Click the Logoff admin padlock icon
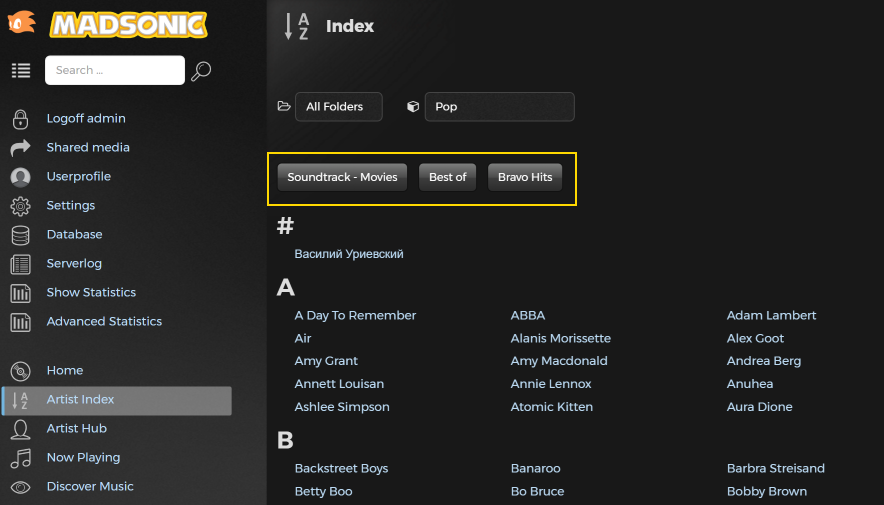 coord(20,119)
